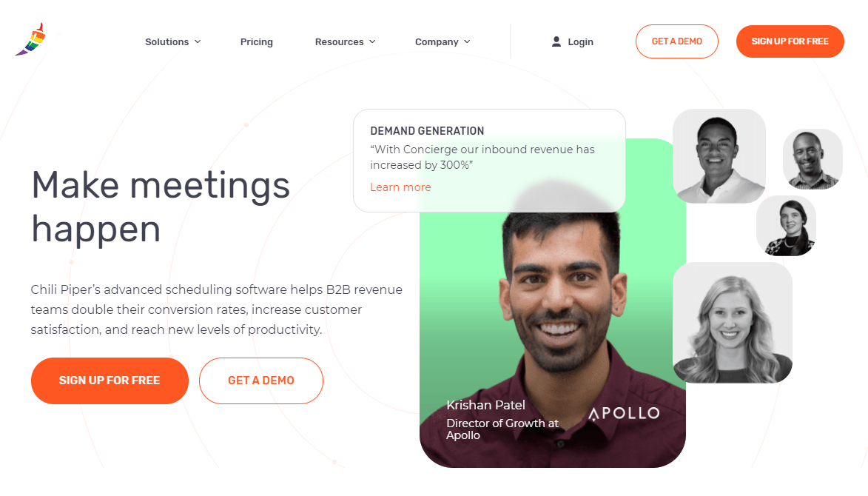Open the Pricing page
Viewport: 868px width, 496px height.
256,41
